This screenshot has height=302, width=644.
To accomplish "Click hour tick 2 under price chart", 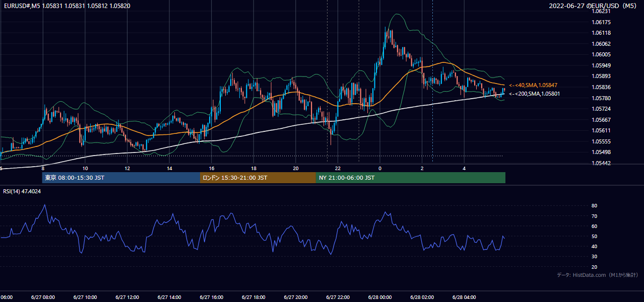I will tap(422, 168).
